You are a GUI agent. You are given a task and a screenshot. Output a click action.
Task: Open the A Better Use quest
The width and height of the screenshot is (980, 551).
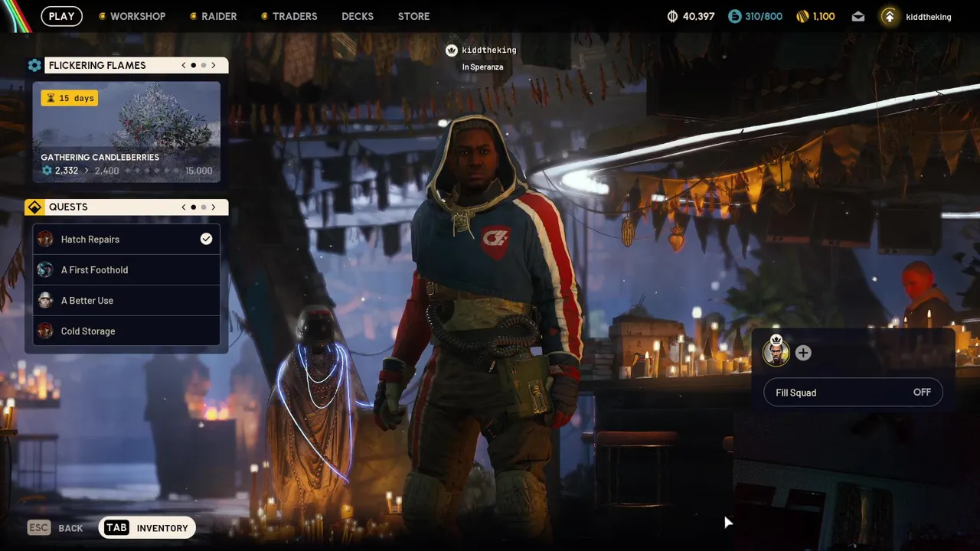pyautogui.click(x=126, y=300)
